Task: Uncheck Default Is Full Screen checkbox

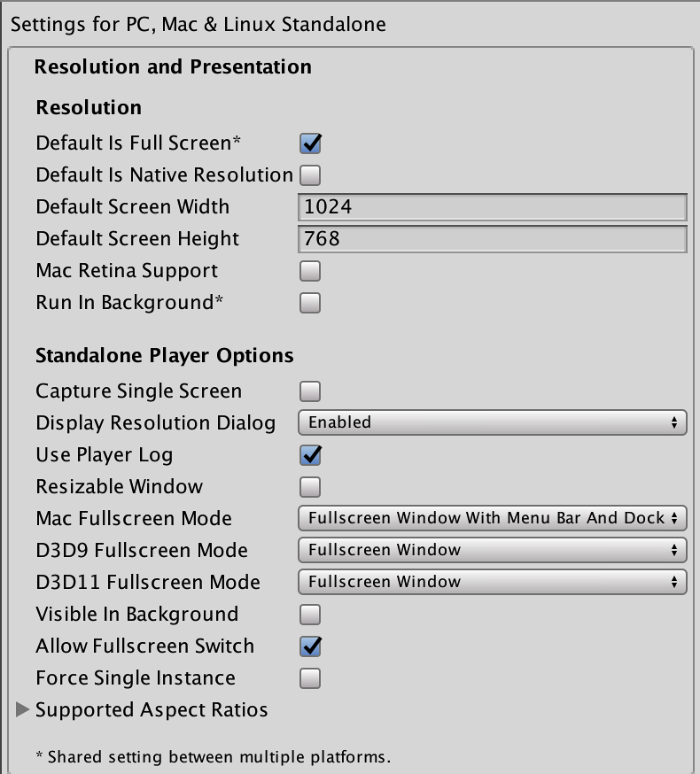Action: (x=310, y=143)
